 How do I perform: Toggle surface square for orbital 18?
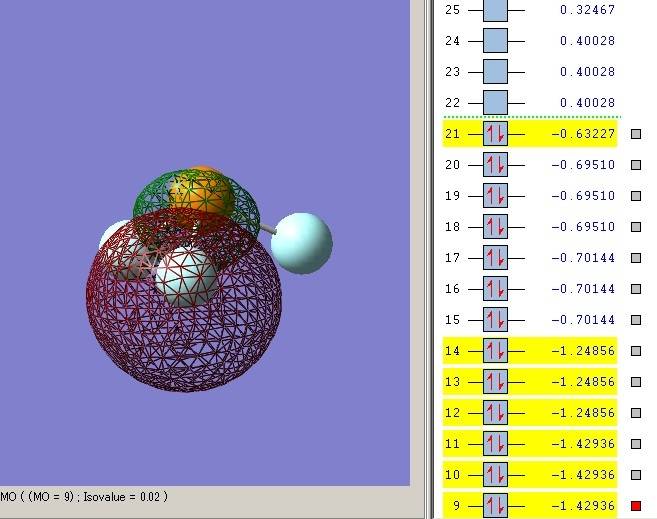click(x=636, y=227)
